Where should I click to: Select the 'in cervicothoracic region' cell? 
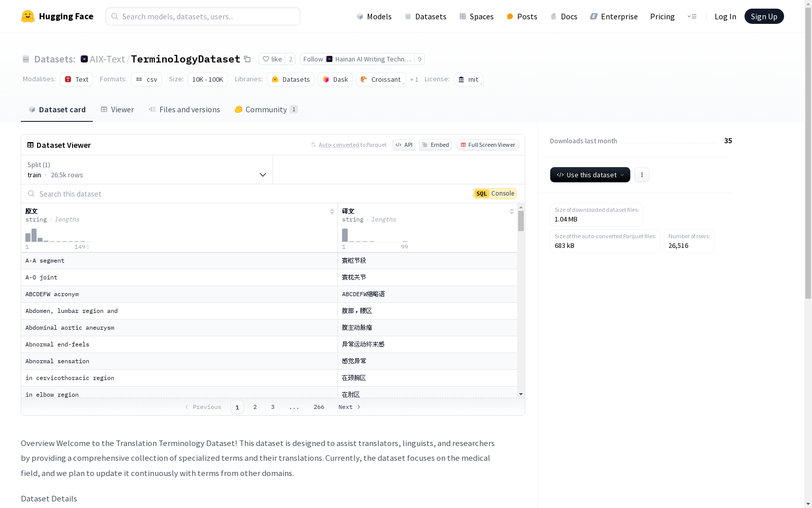[179, 378]
